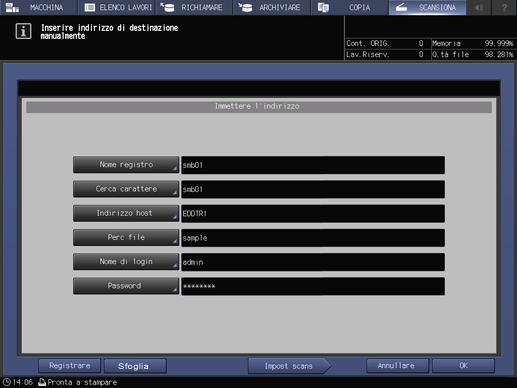517x388 pixels.
Task: Click the Q.tà file 98.281% indicator
Action: [473, 54]
